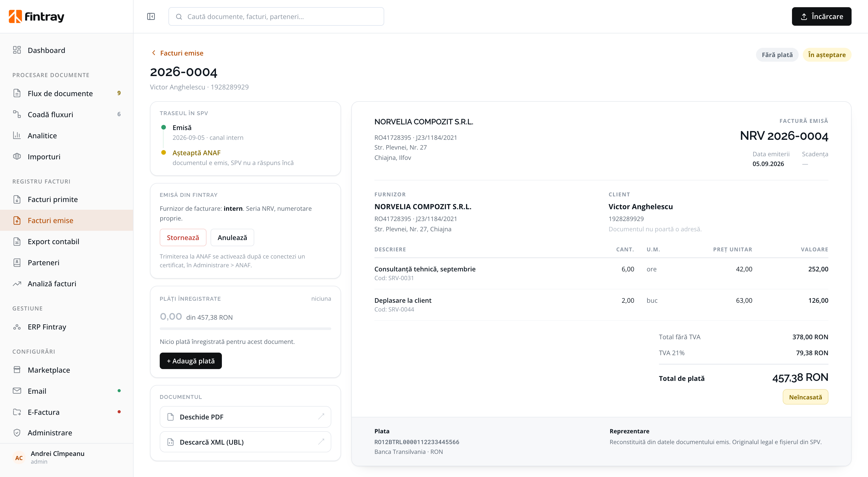Click the Export contabil file icon

pos(17,241)
